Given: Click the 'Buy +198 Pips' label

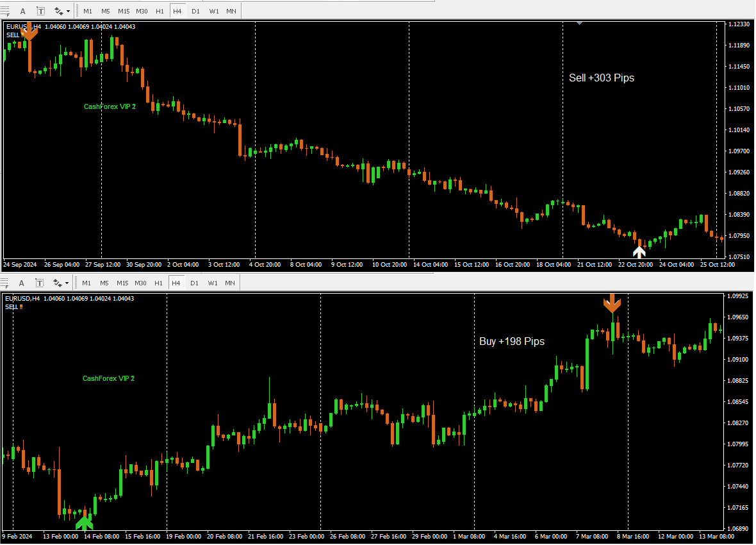Looking at the screenshot, I should pos(511,341).
